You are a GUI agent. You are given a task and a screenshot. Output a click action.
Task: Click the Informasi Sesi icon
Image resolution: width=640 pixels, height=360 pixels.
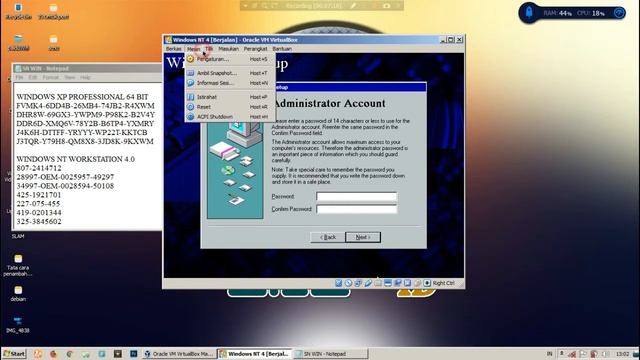(x=191, y=83)
